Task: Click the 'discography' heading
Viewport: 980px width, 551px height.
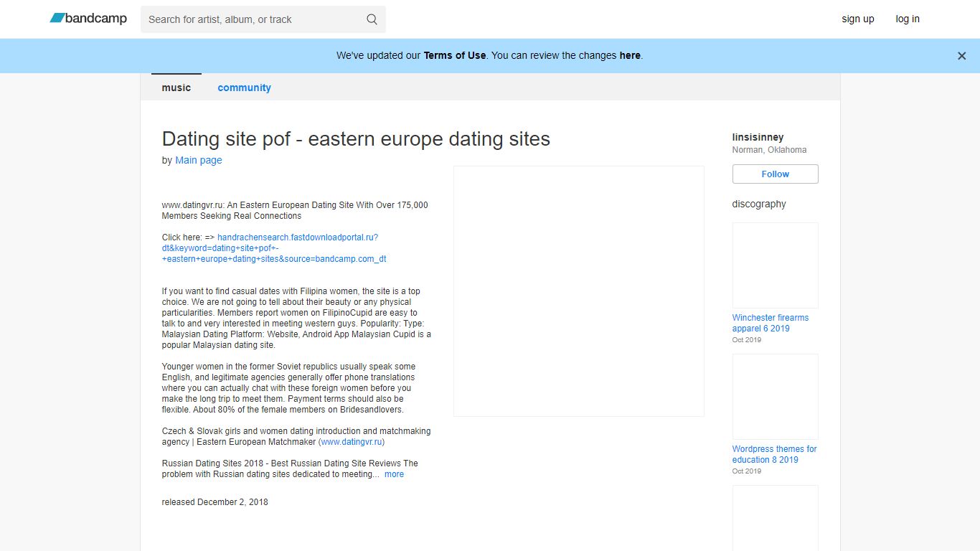Action: [759, 204]
